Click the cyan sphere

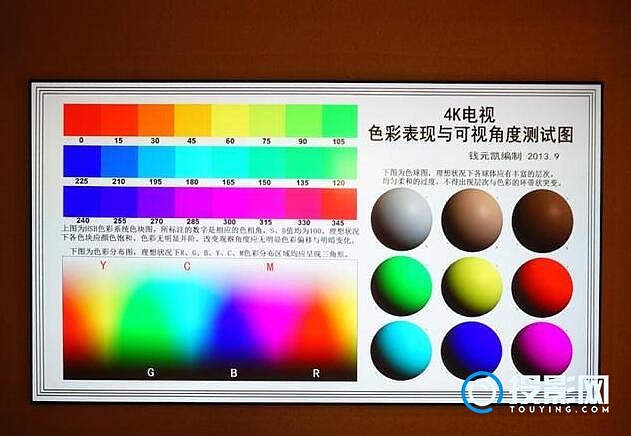click(401, 350)
